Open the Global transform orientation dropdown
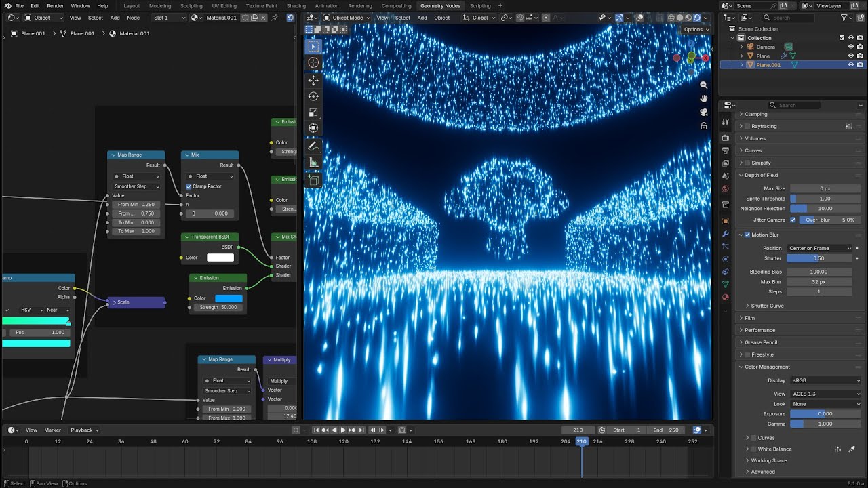The image size is (868, 488). [479, 18]
